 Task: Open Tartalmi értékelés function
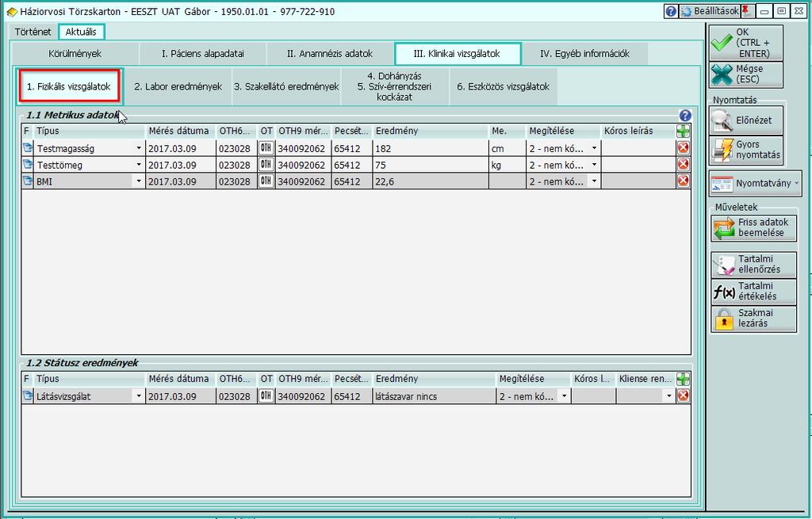point(753,292)
